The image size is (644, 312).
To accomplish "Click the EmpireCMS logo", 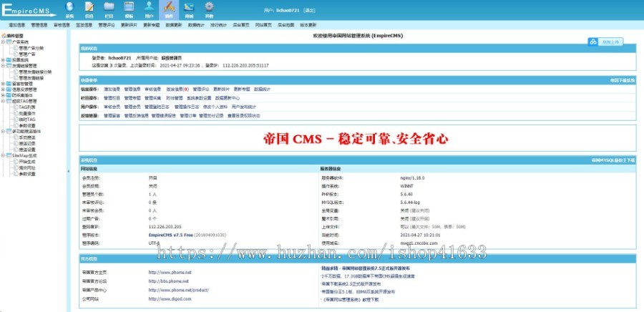I will pyautogui.click(x=29, y=9).
